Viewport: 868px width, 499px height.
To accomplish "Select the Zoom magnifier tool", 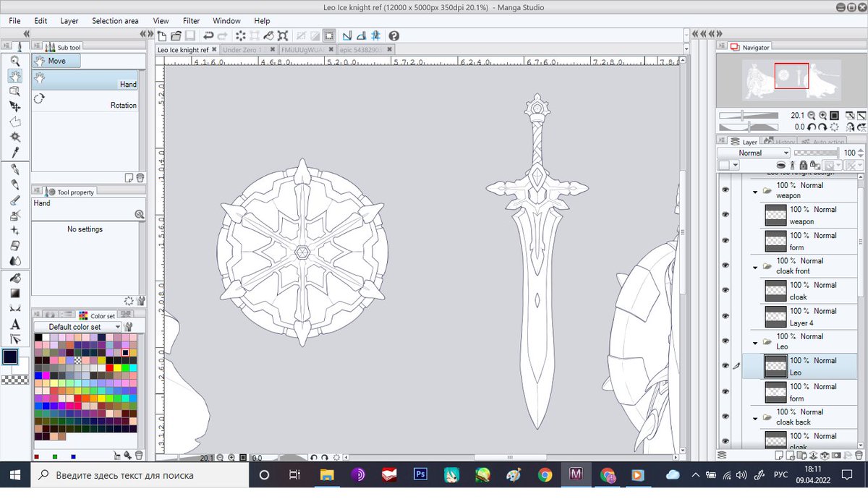I will tap(15, 61).
